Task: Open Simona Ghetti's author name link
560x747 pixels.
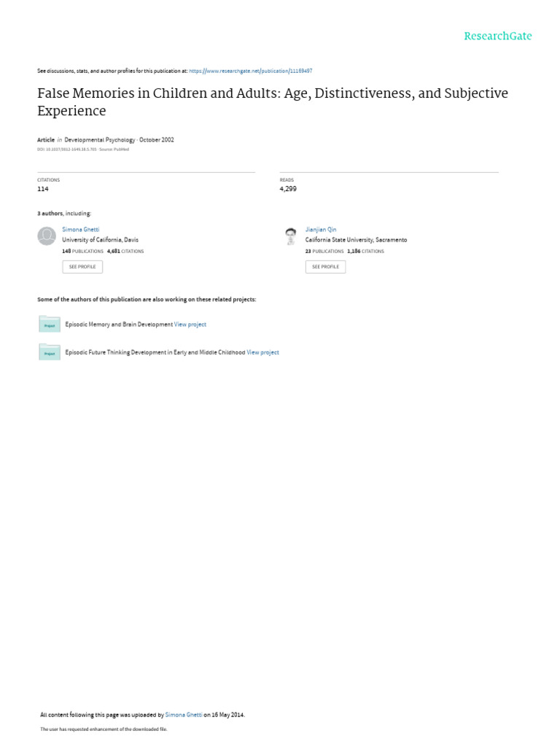Action: [80, 230]
